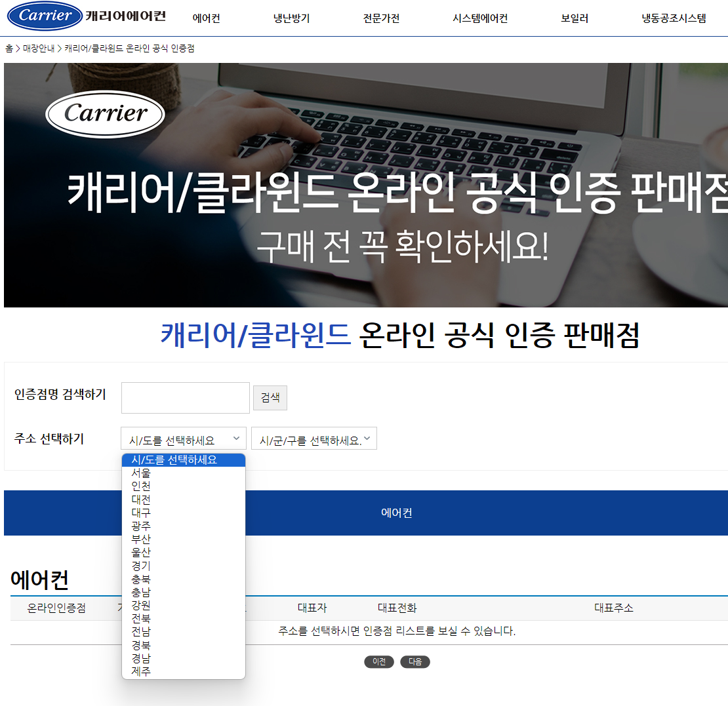Viewport: 728px width, 706px height.
Task: Select 울산 from the city list
Action: click(x=184, y=553)
